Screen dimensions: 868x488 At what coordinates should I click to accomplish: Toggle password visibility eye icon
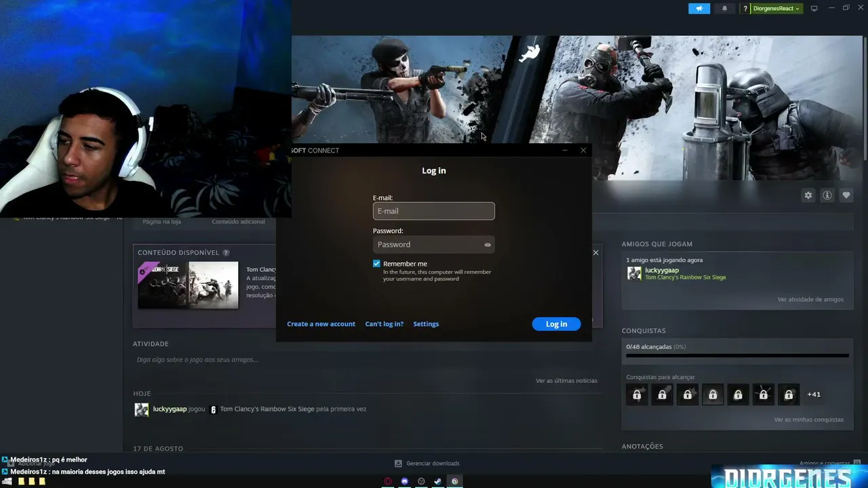[488, 245]
